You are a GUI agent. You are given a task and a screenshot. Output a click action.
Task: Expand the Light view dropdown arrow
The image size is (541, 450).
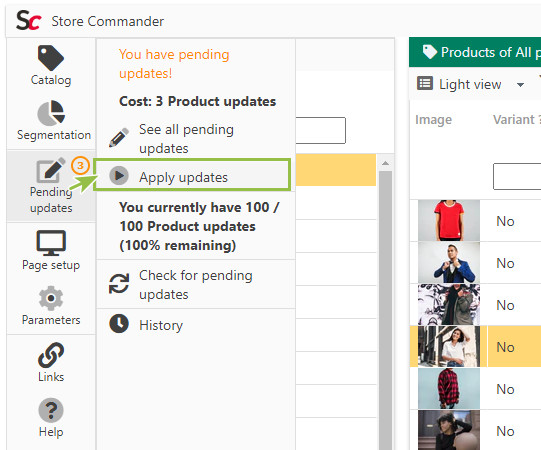[520, 85]
